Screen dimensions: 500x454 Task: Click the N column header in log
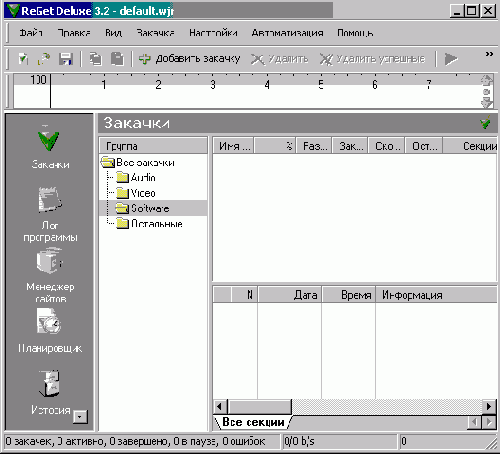pyautogui.click(x=244, y=295)
